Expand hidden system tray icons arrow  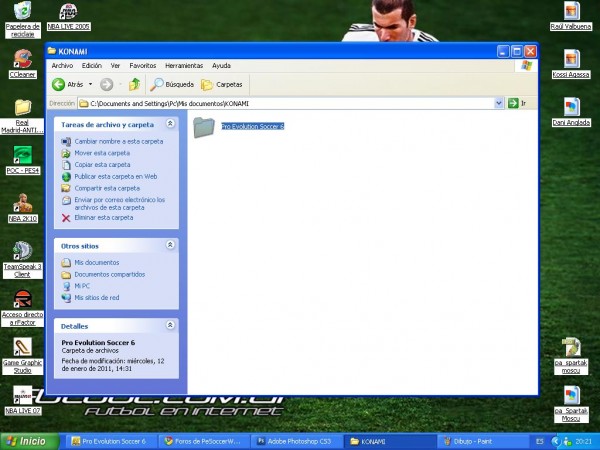(x=556, y=441)
